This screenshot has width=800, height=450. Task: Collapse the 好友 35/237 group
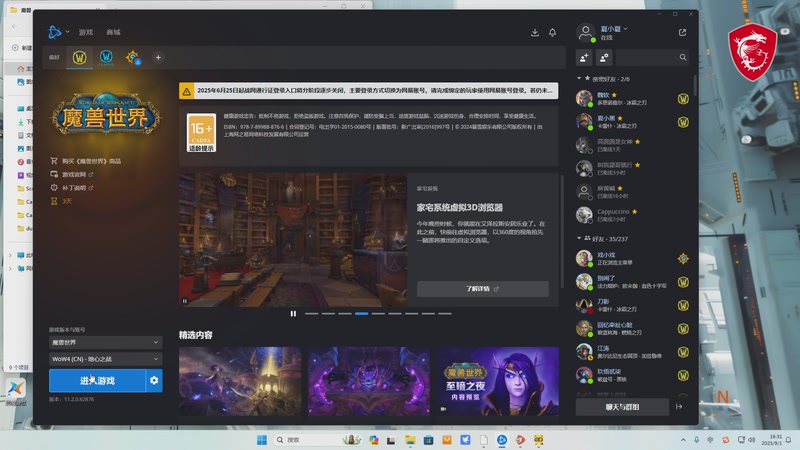click(x=579, y=238)
